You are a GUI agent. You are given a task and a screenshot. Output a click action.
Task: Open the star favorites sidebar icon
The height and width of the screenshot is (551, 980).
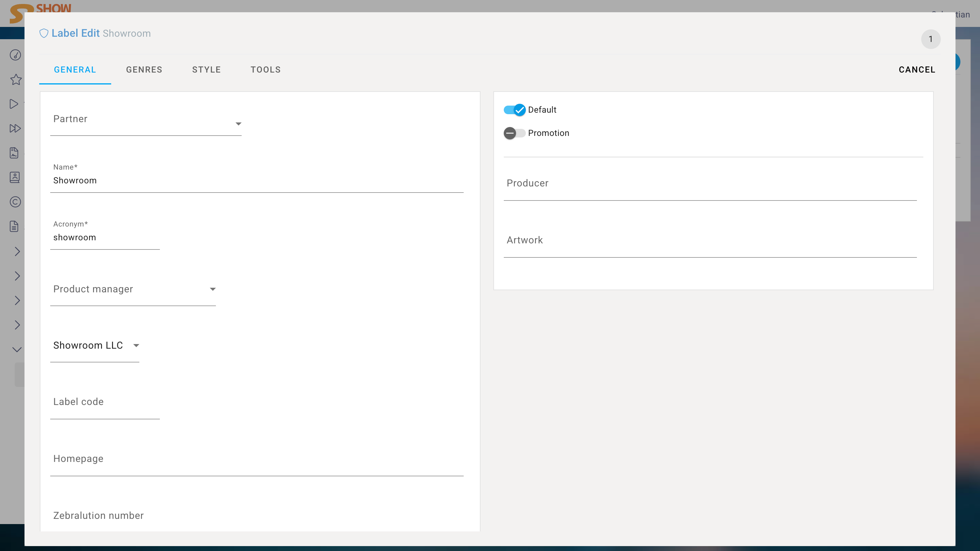click(16, 80)
